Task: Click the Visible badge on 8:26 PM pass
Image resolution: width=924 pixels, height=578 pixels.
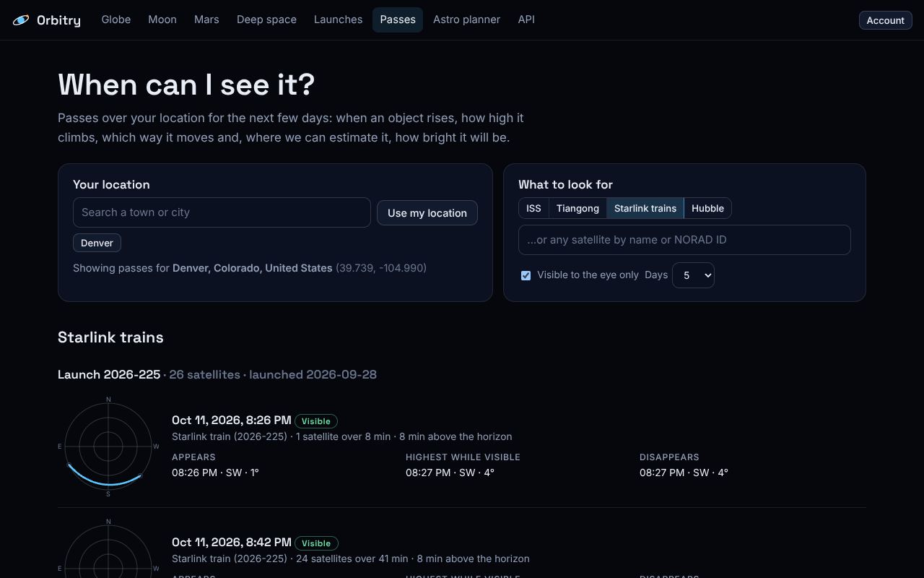Action: coord(316,421)
